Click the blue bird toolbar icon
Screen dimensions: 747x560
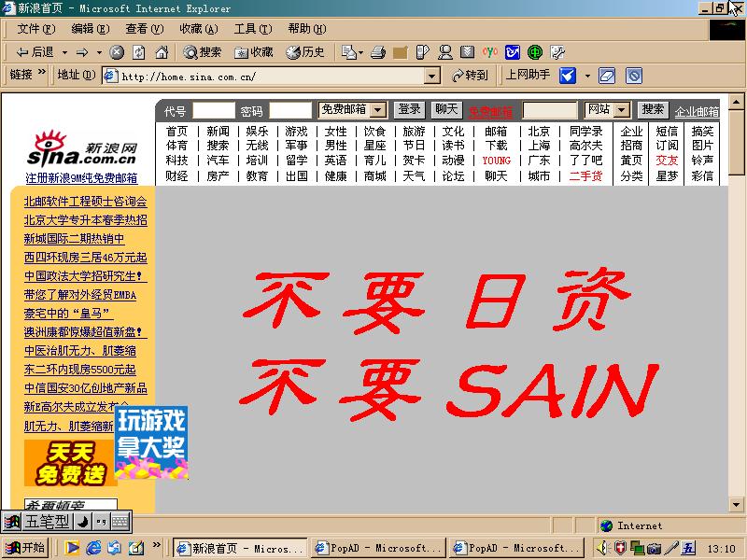tap(513, 52)
